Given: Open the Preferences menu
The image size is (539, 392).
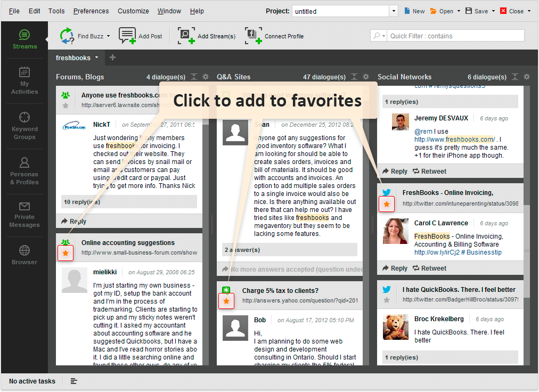Looking at the screenshot, I should coord(91,11).
